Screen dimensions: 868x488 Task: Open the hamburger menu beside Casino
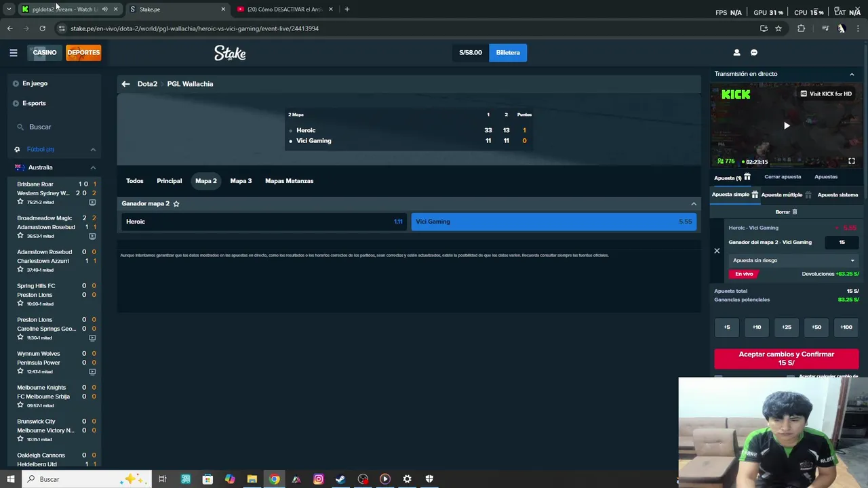click(x=13, y=52)
